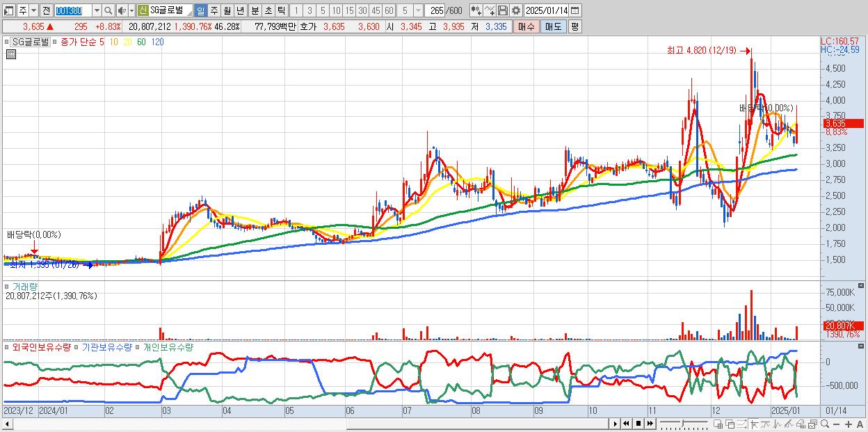Choose the 30 interval button
Screen dimensions: 868x432
(362, 10)
